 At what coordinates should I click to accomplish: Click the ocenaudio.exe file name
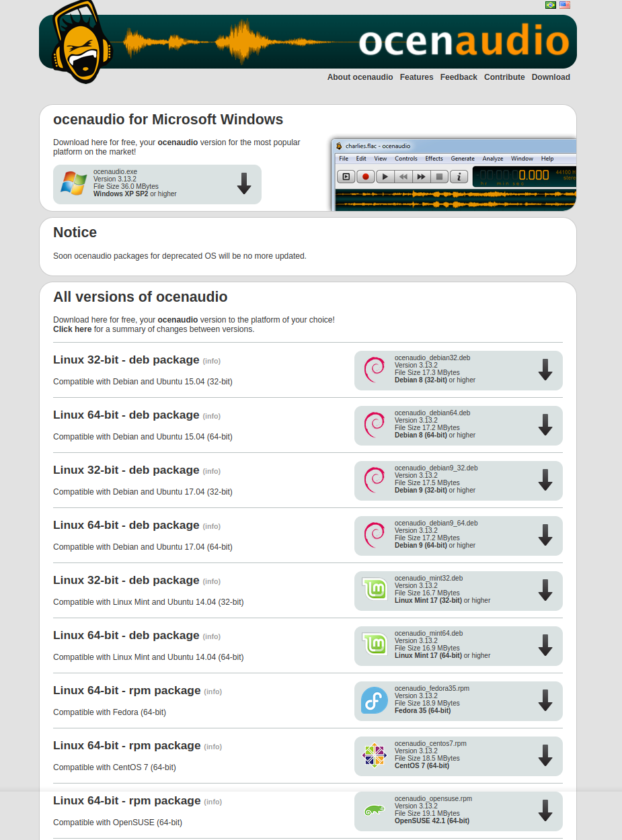(x=115, y=172)
